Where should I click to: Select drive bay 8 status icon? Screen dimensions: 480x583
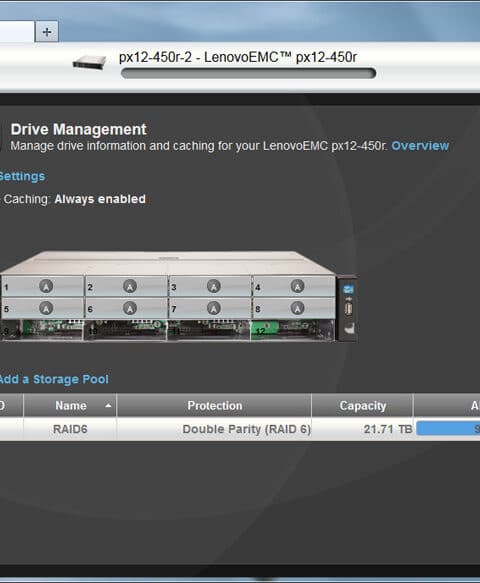pyautogui.click(x=297, y=308)
